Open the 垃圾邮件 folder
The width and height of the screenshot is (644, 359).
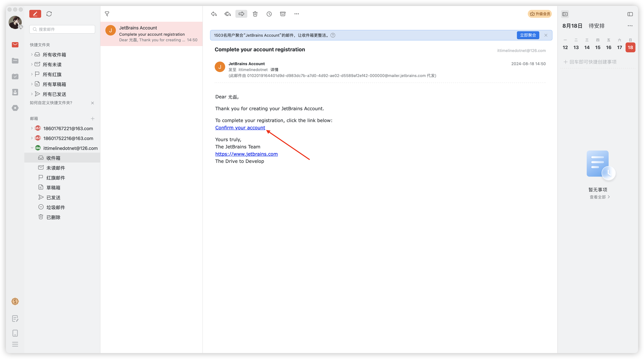pos(55,207)
